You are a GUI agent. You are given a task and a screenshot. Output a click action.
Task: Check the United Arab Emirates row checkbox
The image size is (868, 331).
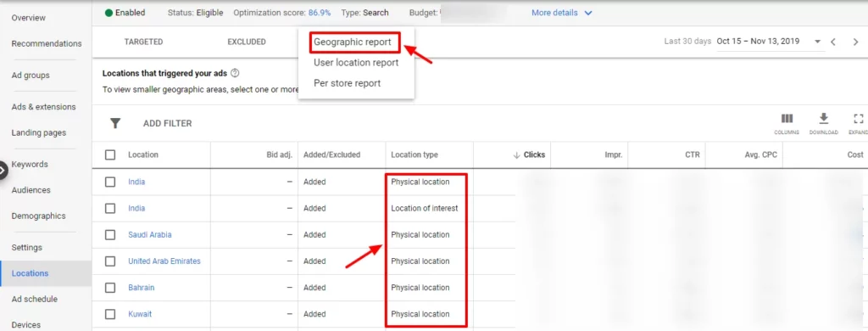[x=110, y=261]
